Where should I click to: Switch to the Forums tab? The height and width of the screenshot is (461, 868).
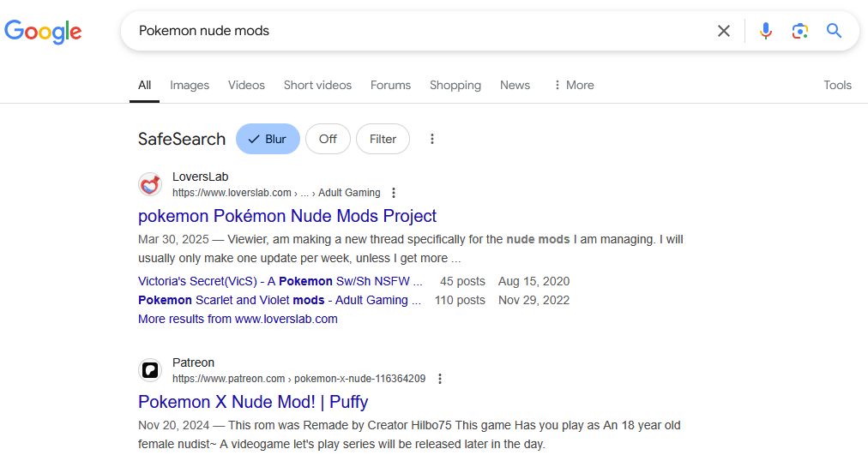tap(390, 85)
